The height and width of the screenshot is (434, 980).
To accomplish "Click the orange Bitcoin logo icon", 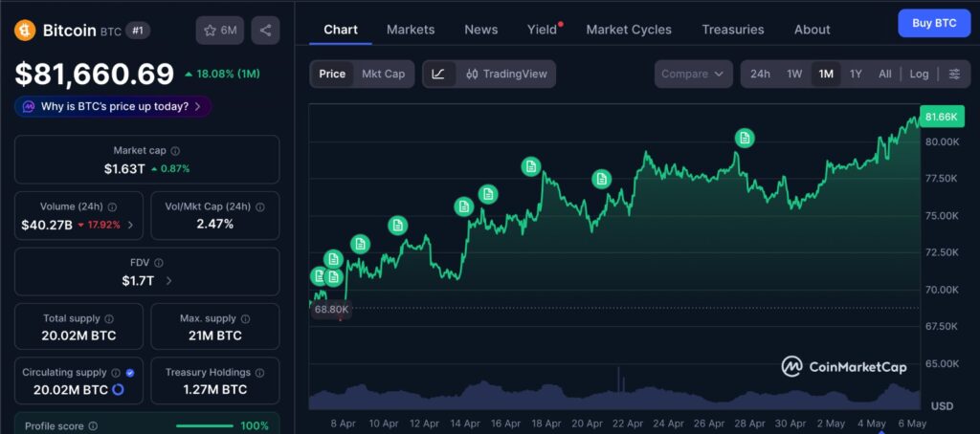I will tap(26, 30).
